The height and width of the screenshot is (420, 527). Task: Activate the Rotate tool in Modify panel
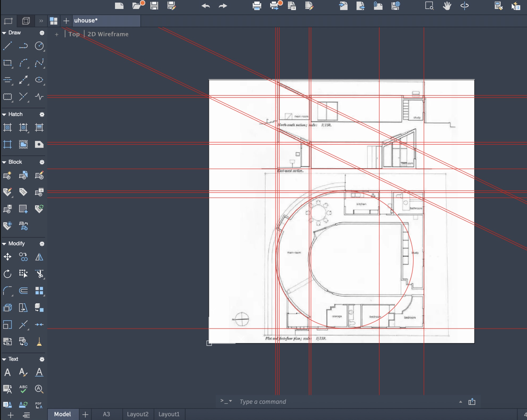click(x=8, y=274)
